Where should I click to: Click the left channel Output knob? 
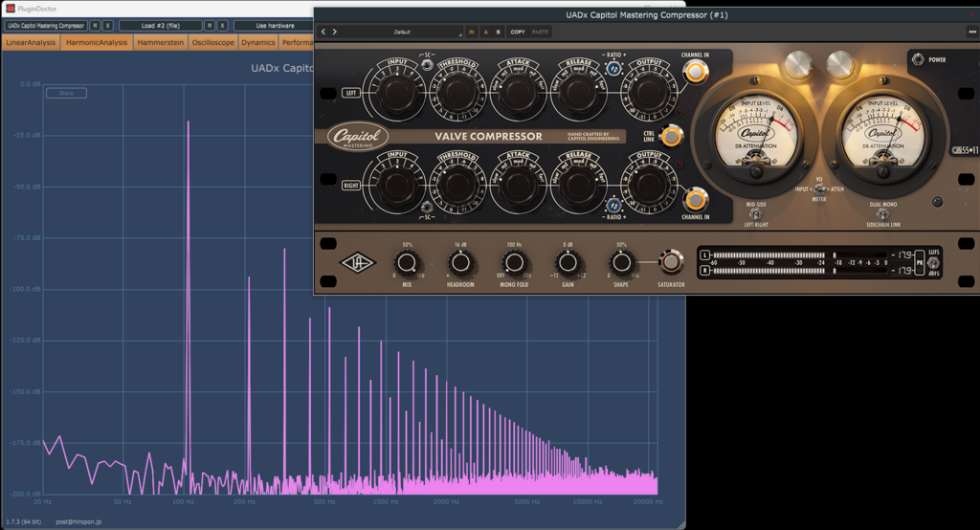pyautogui.click(x=648, y=93)
